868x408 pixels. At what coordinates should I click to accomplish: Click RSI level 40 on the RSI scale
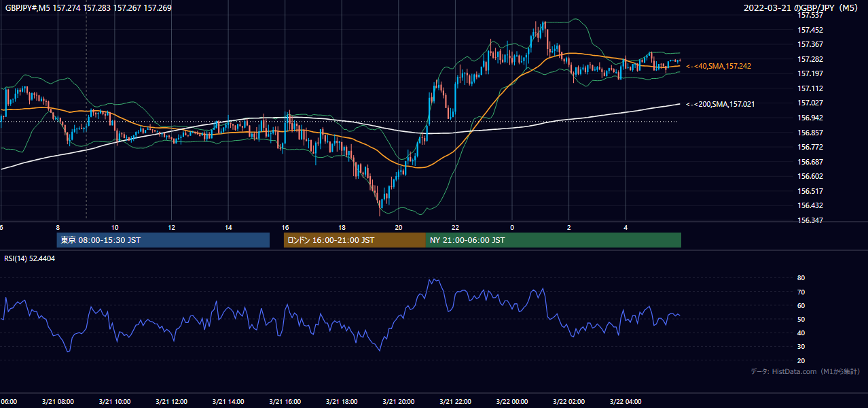[801, 333]
